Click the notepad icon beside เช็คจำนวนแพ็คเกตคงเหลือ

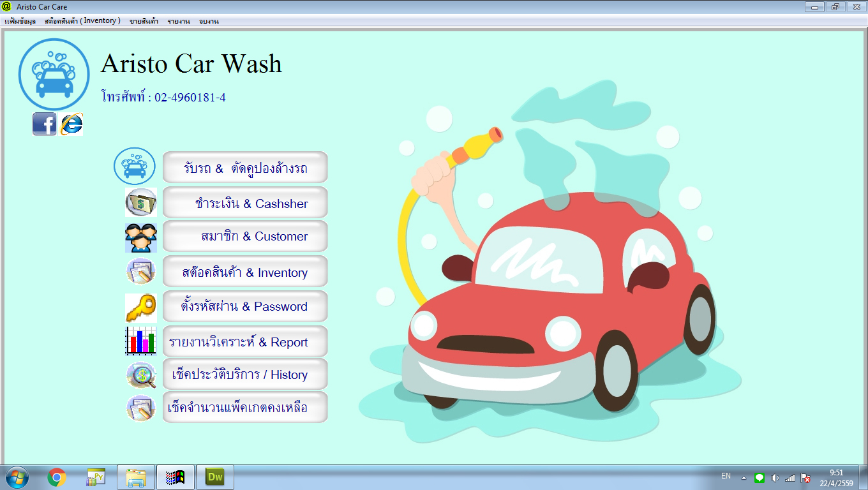point(140,408)
